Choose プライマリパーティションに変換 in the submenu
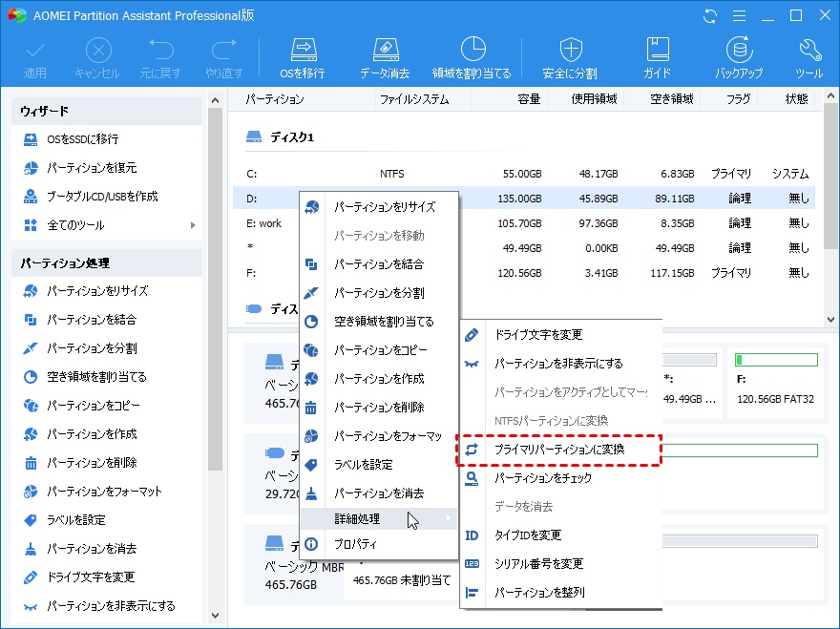 pyautogui.click(x=558, y=450)
